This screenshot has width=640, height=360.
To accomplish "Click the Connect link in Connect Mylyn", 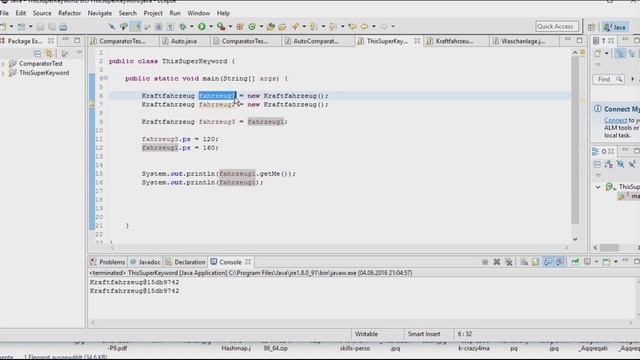I will [616, 120].
